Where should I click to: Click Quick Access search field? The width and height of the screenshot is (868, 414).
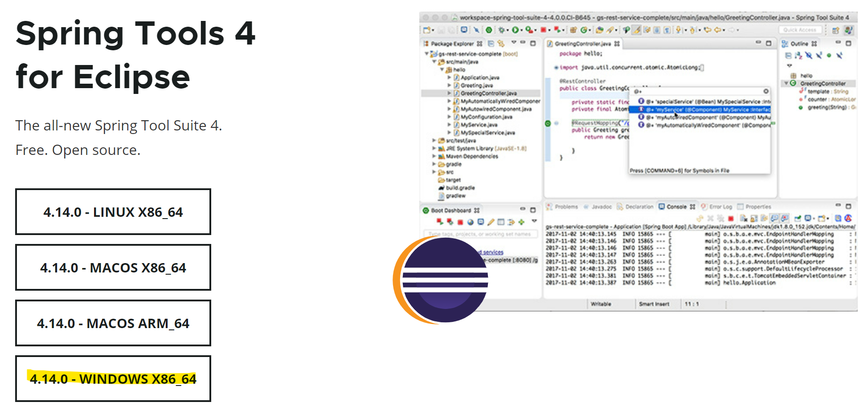(800, 30)
